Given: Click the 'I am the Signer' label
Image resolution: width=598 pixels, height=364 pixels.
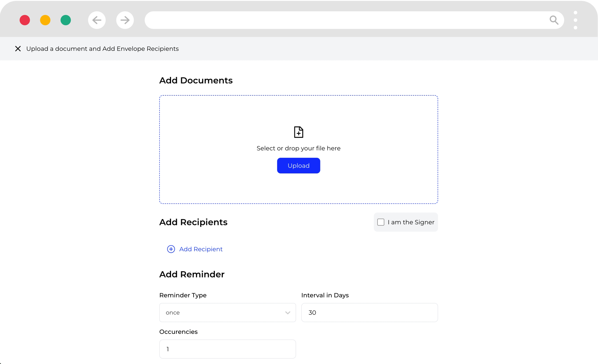Looking at the screenshot, I should (411, 222).
